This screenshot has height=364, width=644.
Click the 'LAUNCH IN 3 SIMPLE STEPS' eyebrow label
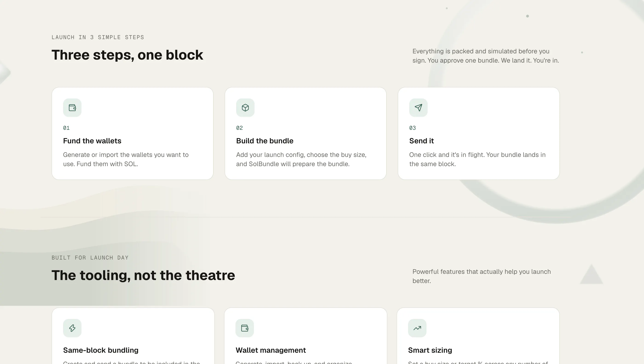(x=98, y=37)
